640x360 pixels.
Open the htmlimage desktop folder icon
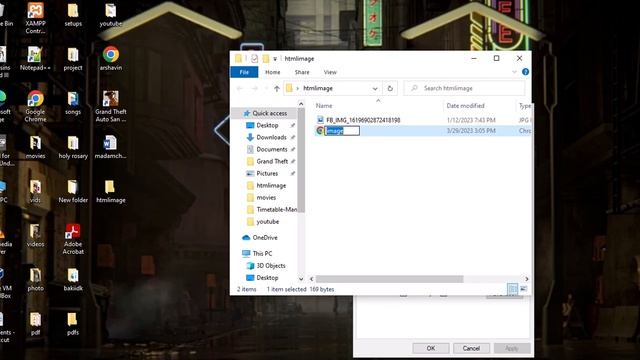click(x=111, y=191)
